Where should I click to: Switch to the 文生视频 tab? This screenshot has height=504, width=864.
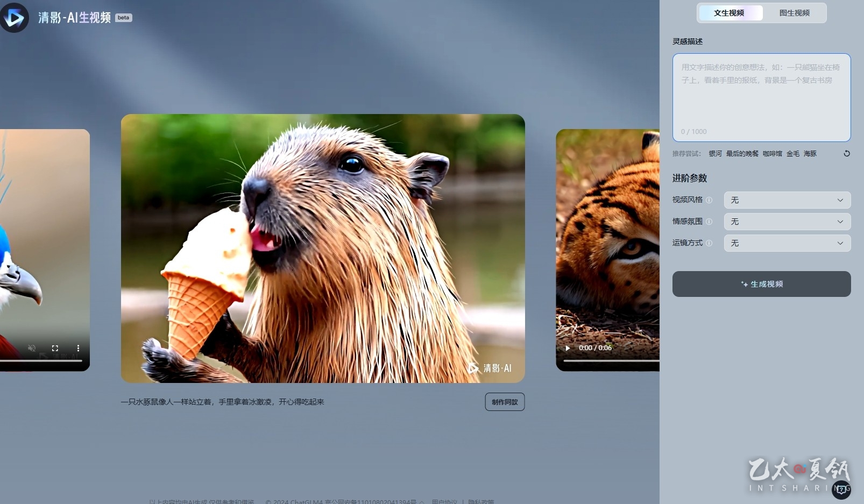pos(730,13)
